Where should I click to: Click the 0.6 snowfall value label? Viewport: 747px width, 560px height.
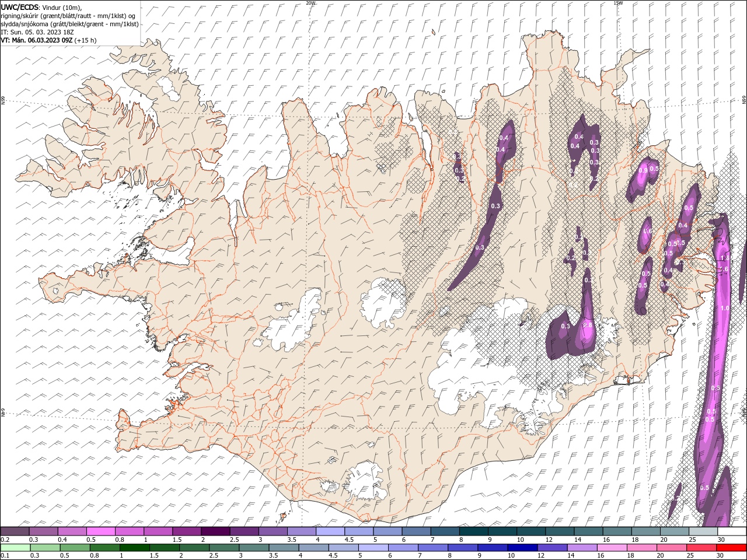(x=647, y=231)
